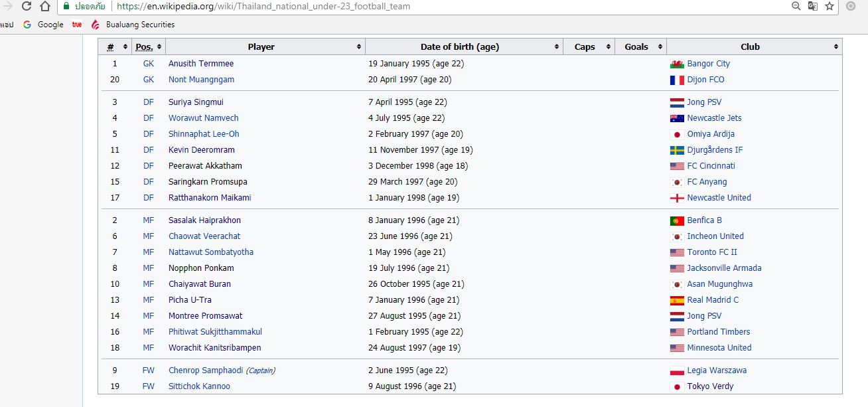Sort table by Date of birth column

pyautogui.click(x=464, y=46)
